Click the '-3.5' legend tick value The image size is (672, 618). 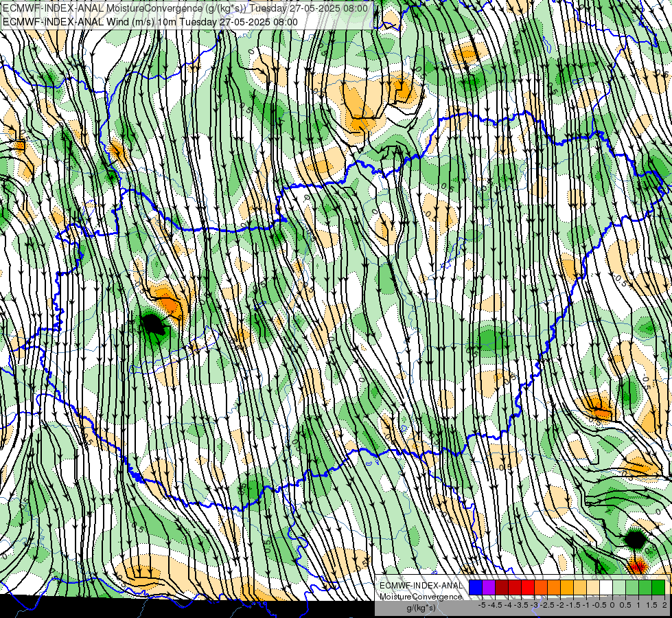[521, 605]
